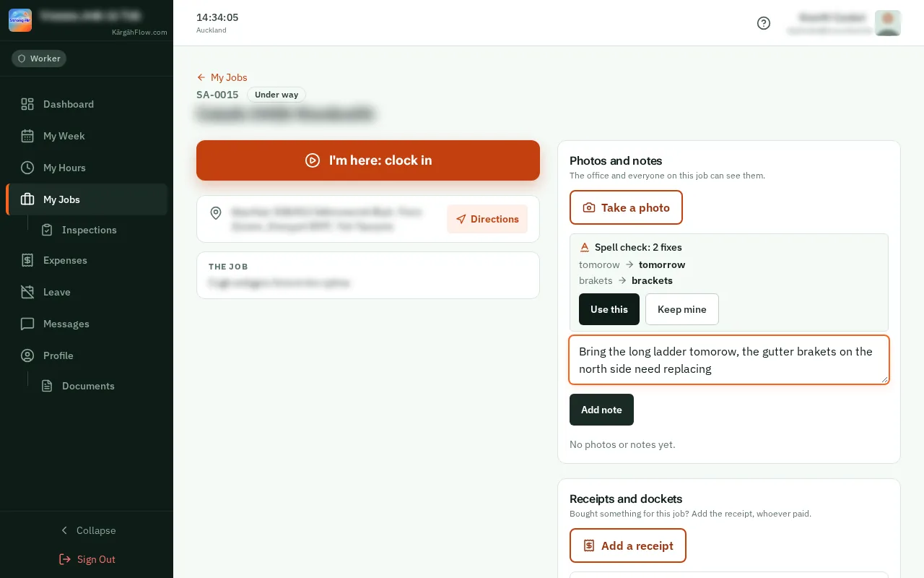Open Inspections under My Jobs
This screenshot has height=578, width=924.
point(100,230)
